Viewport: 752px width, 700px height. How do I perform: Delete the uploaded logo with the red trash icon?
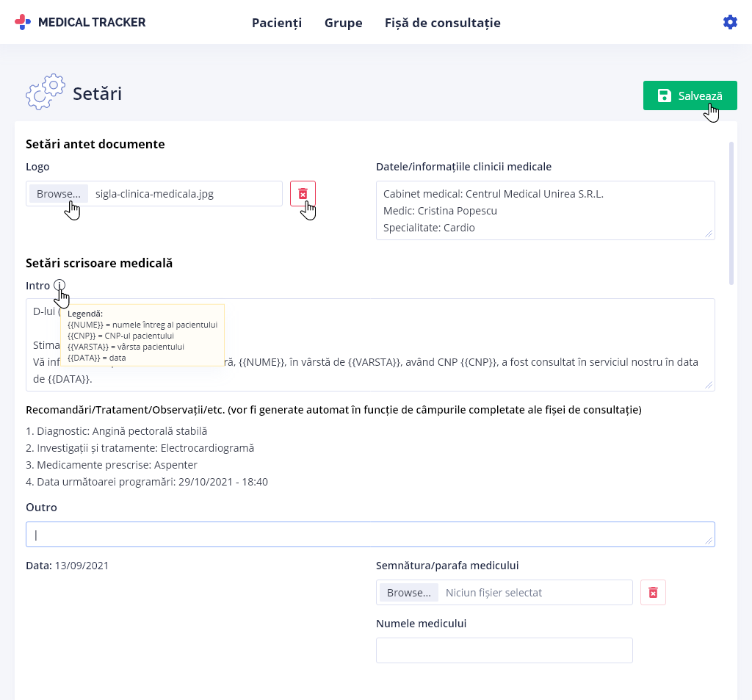(x=303, y=193)
